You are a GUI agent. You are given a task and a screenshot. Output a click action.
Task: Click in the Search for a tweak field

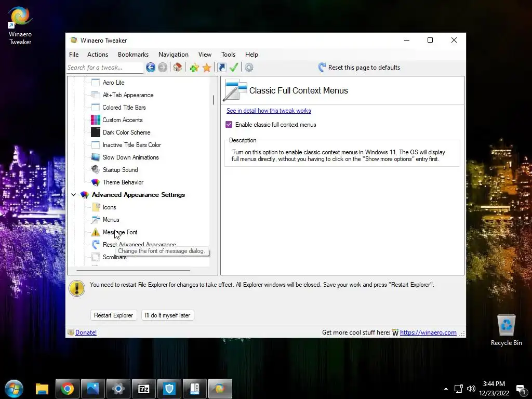[x=105, y=68]
